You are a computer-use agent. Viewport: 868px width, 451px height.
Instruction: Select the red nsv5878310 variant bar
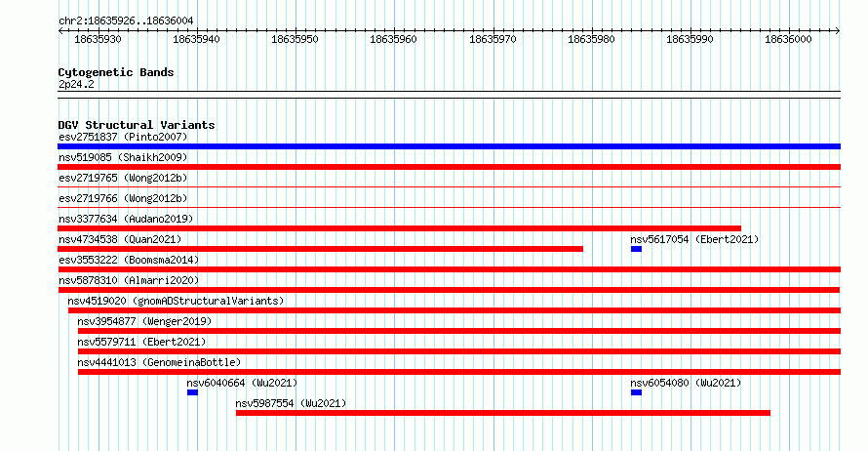coord(449,290)
